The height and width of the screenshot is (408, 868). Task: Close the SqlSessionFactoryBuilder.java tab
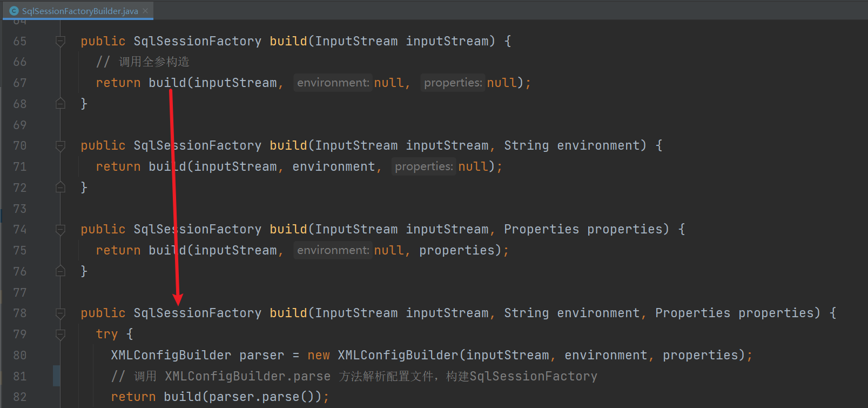(x=145, y=11)
